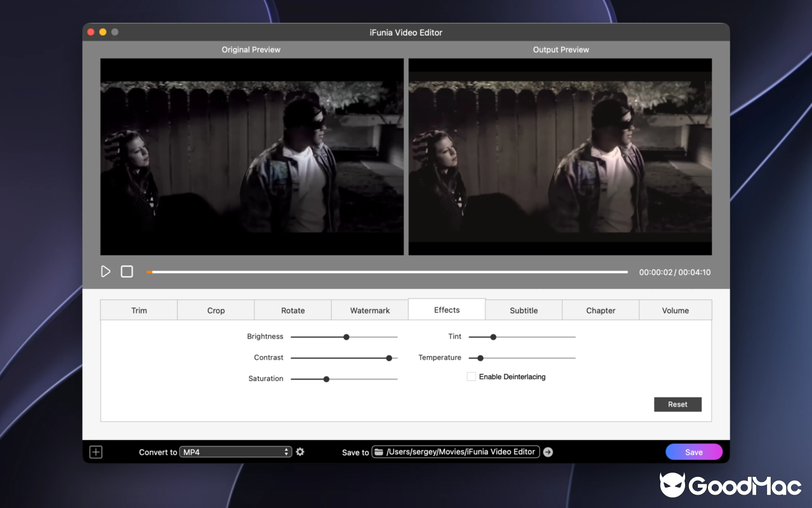The image size is (812, 508).
Task: Go to the Subtitle tab
Action: pos(524,311)
